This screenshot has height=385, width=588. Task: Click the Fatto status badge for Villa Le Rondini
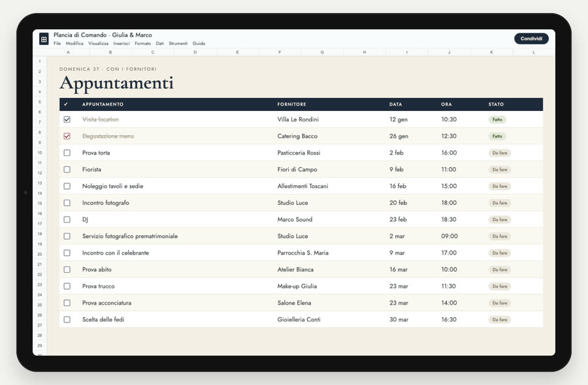coord(497,119)
